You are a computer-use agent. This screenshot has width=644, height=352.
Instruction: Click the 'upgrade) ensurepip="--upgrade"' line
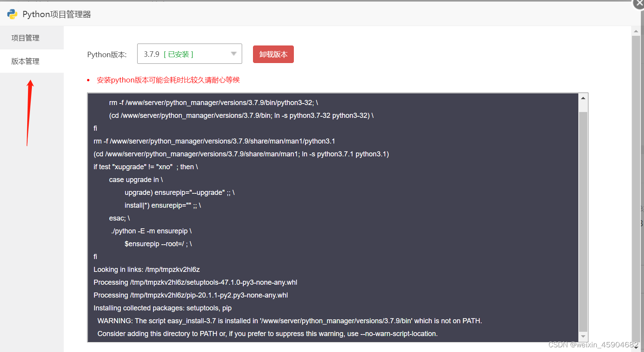[x=180, y=193]
